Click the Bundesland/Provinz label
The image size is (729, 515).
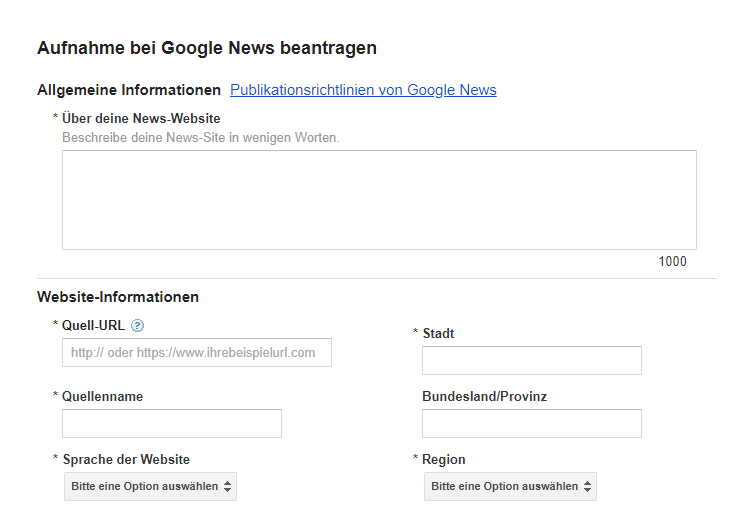tap(484, 396)
